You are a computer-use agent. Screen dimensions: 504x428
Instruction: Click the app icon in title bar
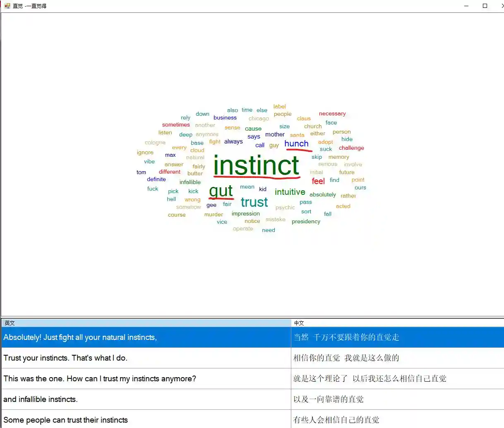pos(7,6)
